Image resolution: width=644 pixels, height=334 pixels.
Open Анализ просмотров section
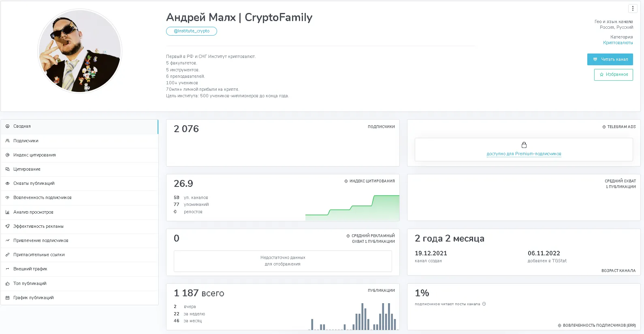pos(79,212)
